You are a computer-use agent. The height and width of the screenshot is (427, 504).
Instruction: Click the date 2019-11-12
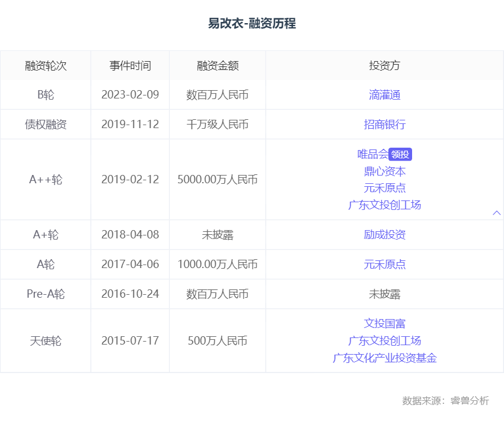tap(130, 125)
